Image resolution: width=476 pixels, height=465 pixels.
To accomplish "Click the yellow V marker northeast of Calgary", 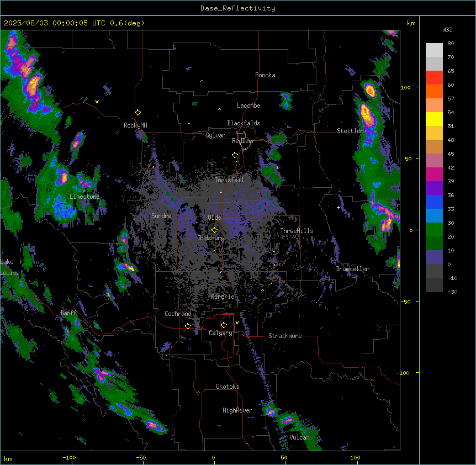I will (237, 323).
